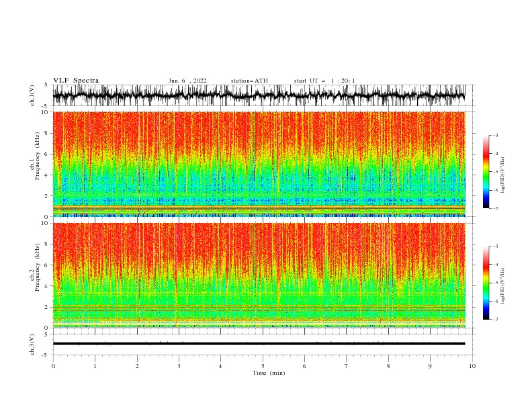Click the date 'Jun. 6 , 2022'

pos(187,81)
